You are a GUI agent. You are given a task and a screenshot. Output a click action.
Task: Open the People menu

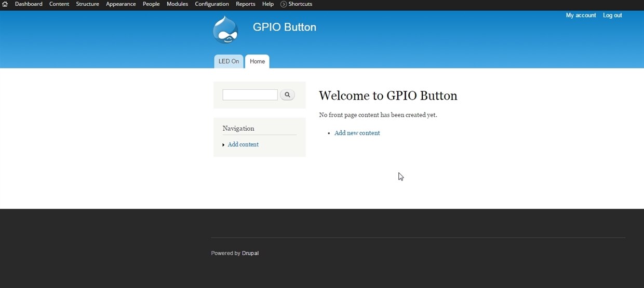click(x=151, y=4)
